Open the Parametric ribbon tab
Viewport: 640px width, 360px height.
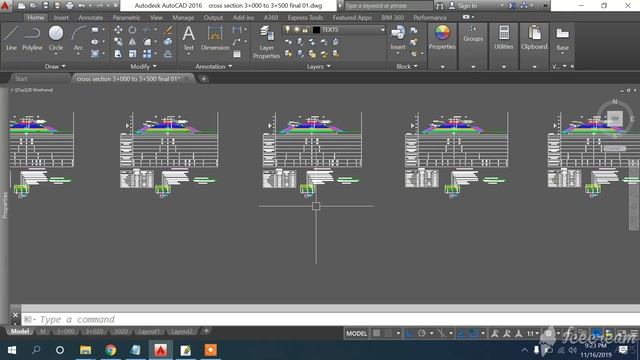click(126, 18)
